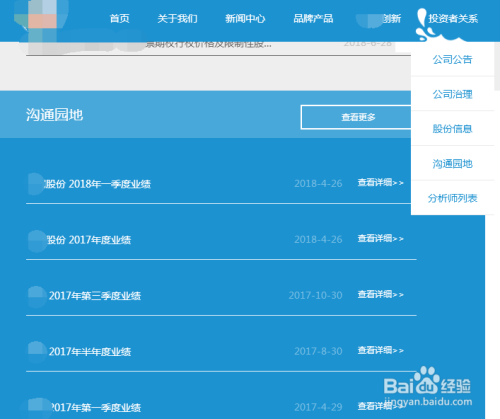Open the 2017年第一季度业绩 entry title
Viewport: 500px width, 419px height.
pos(95,407)
